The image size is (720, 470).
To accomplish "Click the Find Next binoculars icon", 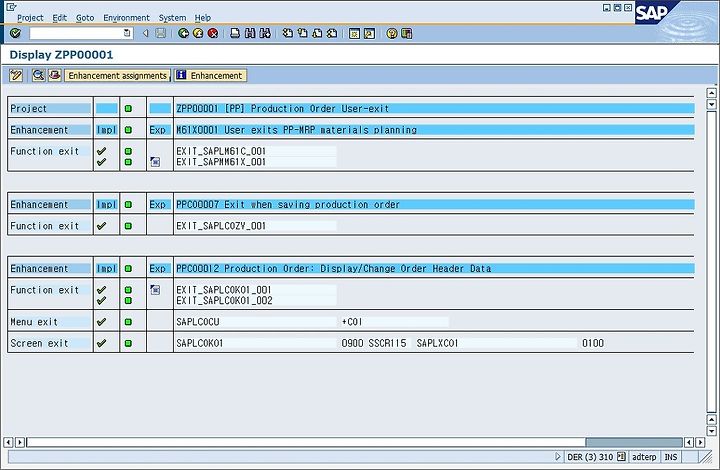I will pos(265,33).
